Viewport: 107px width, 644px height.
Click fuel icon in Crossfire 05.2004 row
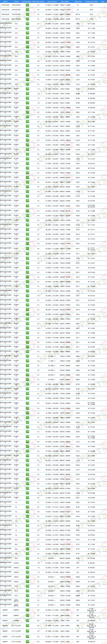point(28,10)
